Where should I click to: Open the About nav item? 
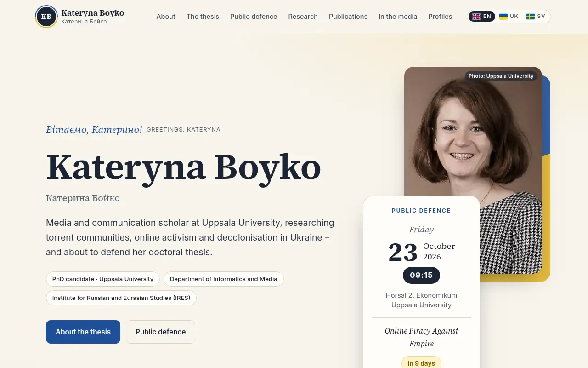166,17
